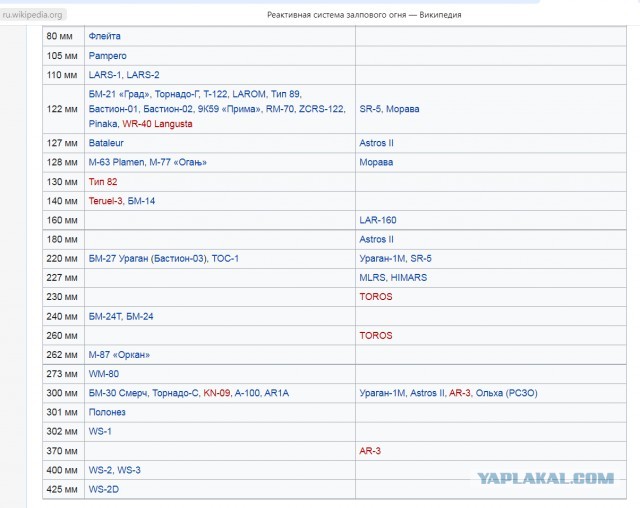Open the HIMARS link
This screenshot has height=508, width=640.
[x=409, y=277]
